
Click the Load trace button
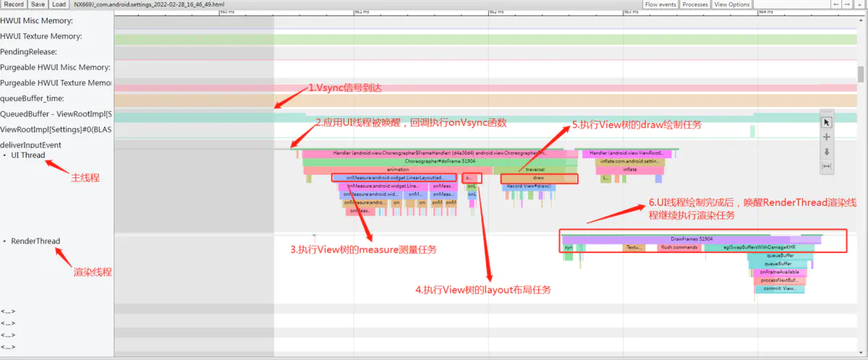pos(59,4)
